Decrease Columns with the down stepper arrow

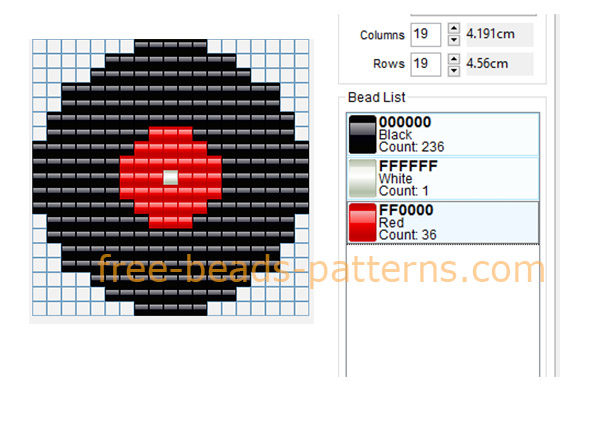point(454,40)
